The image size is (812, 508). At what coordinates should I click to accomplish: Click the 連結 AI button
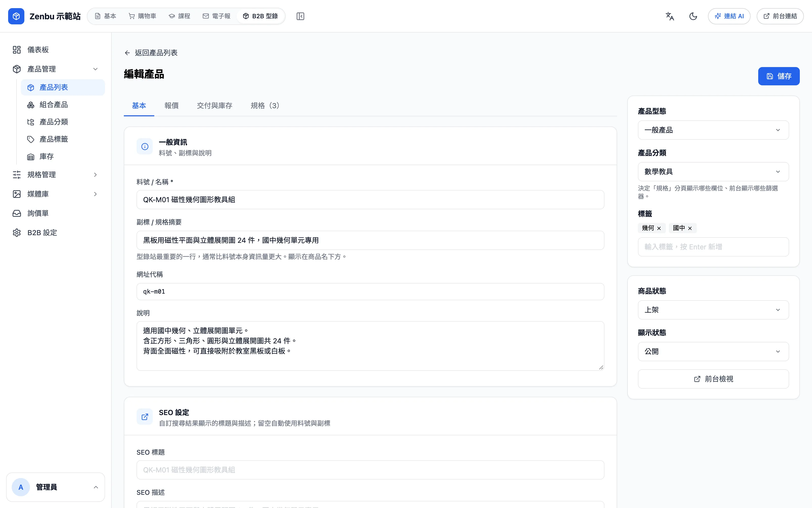[729, 16]
